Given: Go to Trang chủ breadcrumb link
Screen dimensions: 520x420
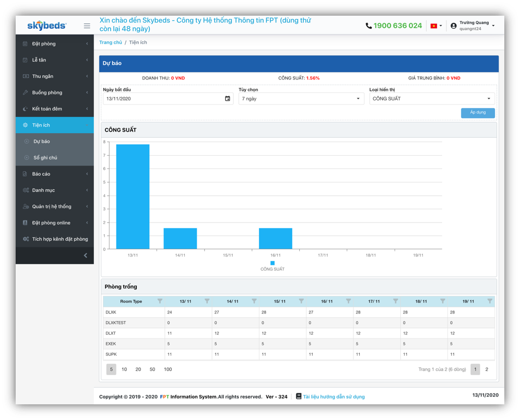Looking at the screenshot, I should coord(110,42).
